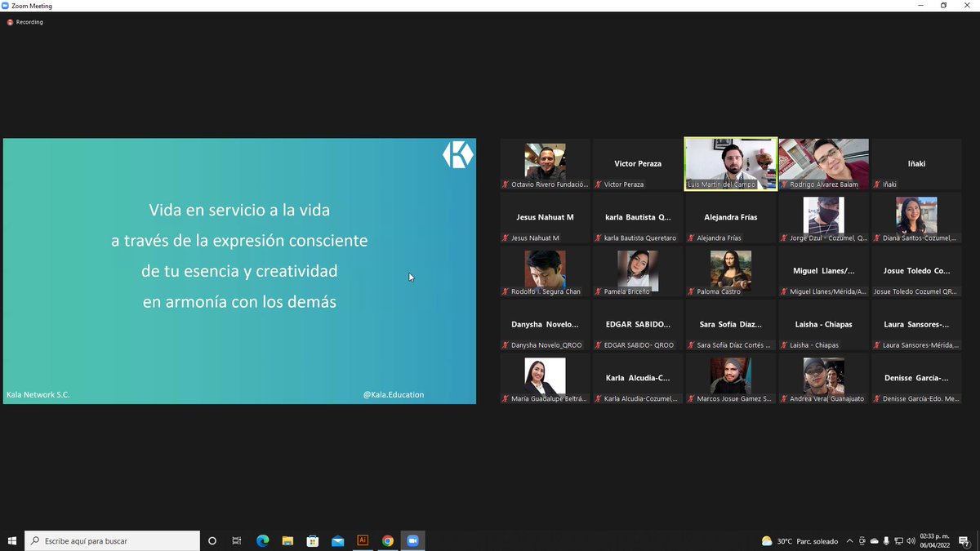Click Alejandra Frías's muted mic icon
Image resolution: width=980 pixels, height=551 pixels.
pyautogui.click(x=692, y=238)
